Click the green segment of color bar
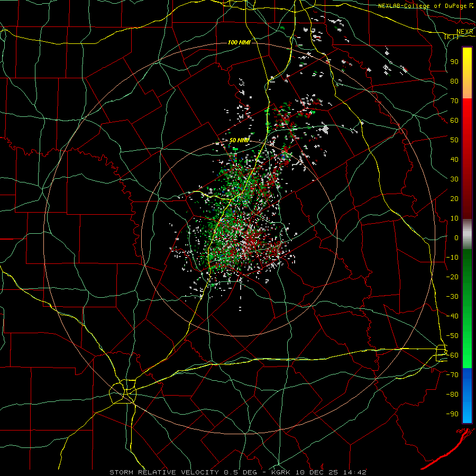The width and height of the screenshot is (476, 476). coord(467,308)
